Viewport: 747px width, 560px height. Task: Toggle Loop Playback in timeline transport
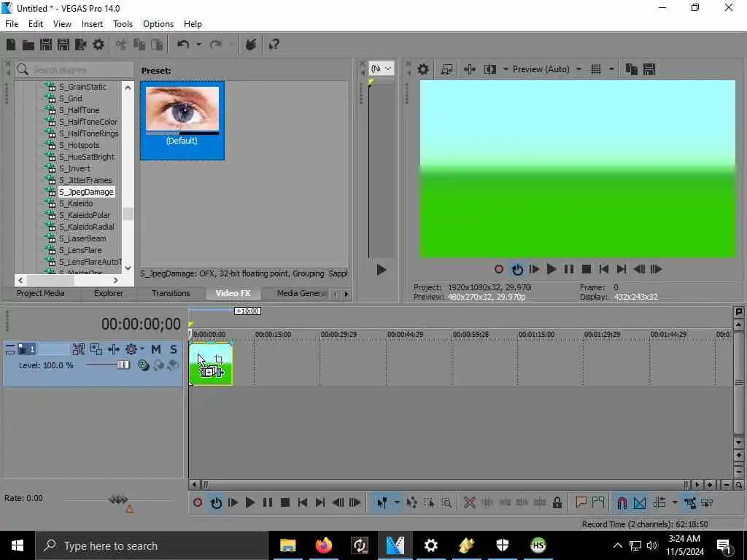point(215,502)
